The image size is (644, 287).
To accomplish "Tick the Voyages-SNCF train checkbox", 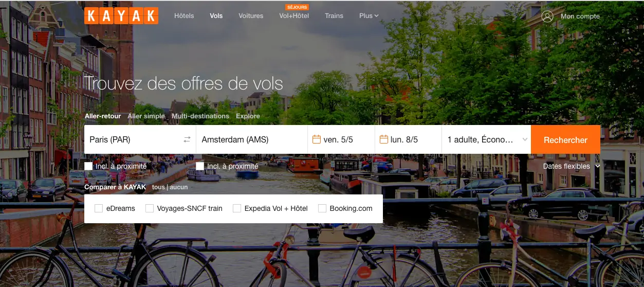I will (x=150, y=208).
